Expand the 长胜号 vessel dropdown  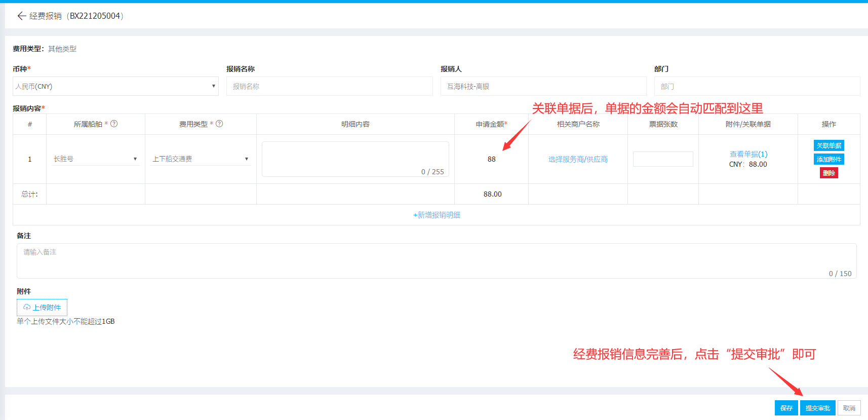(95, 159)
